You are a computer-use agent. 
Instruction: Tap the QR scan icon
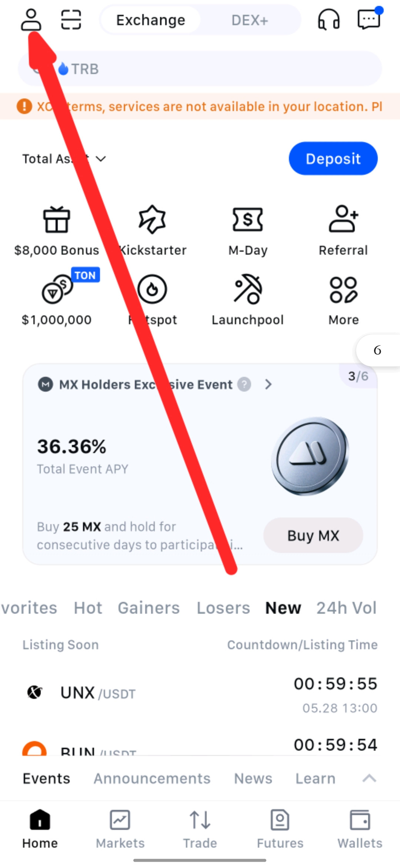(71, 20)
